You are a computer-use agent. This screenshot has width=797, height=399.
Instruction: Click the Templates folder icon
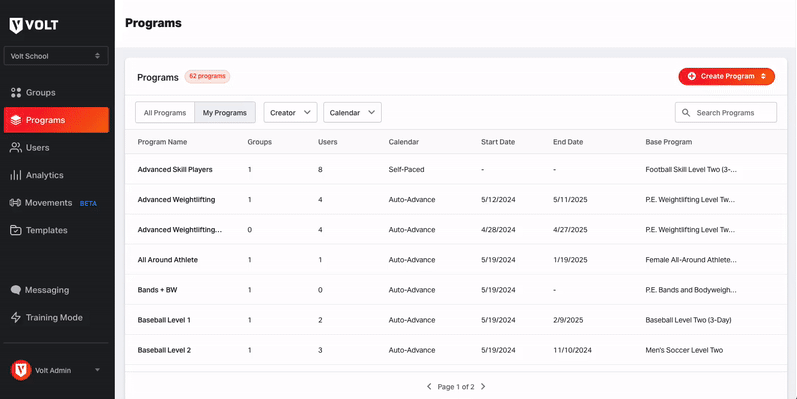16,230
